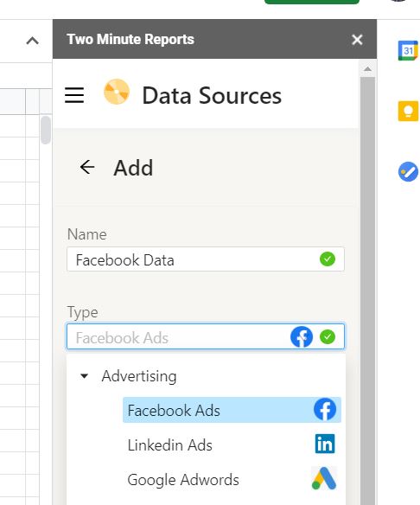Collapse the header with the up chevron
420x505 pixels.
coord(33,41)
